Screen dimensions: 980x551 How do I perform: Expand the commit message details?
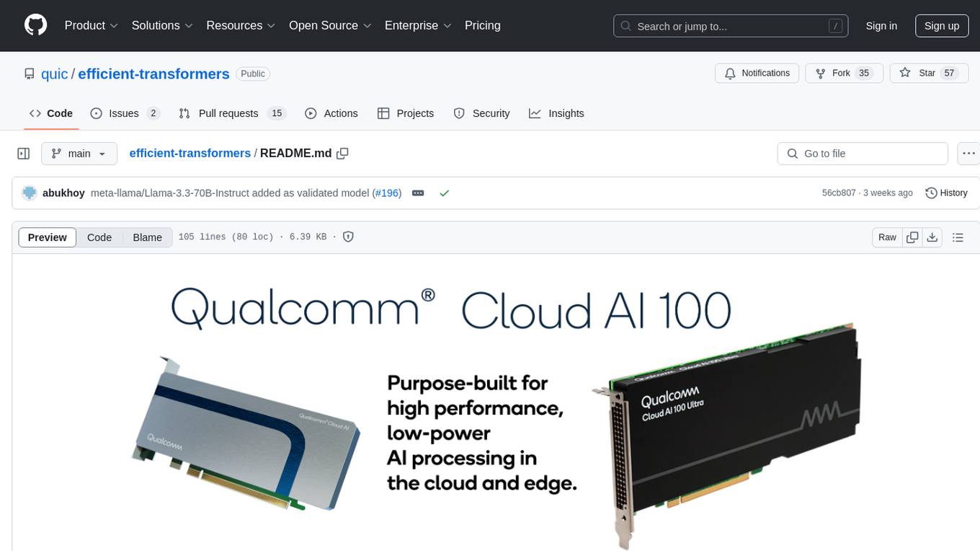click(x=418, y=193)
